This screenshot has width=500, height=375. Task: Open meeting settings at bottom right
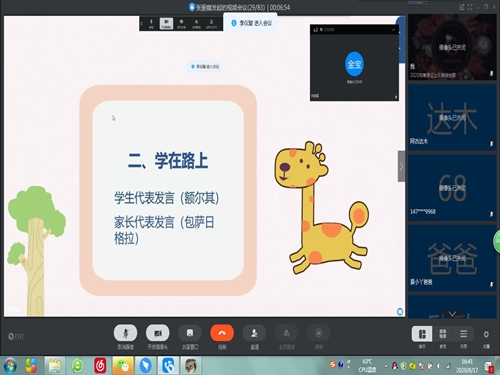(x=486, y=334)
